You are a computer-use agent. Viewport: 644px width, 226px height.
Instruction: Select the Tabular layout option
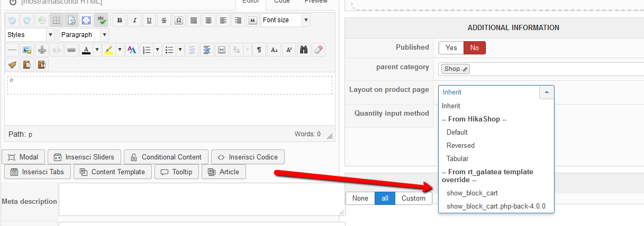click(457, 158)
